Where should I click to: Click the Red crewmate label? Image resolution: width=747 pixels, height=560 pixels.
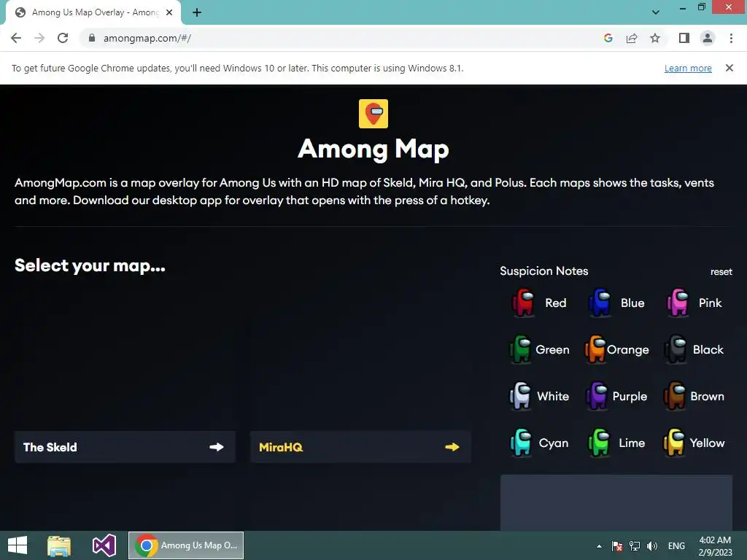tap(555, 303)
